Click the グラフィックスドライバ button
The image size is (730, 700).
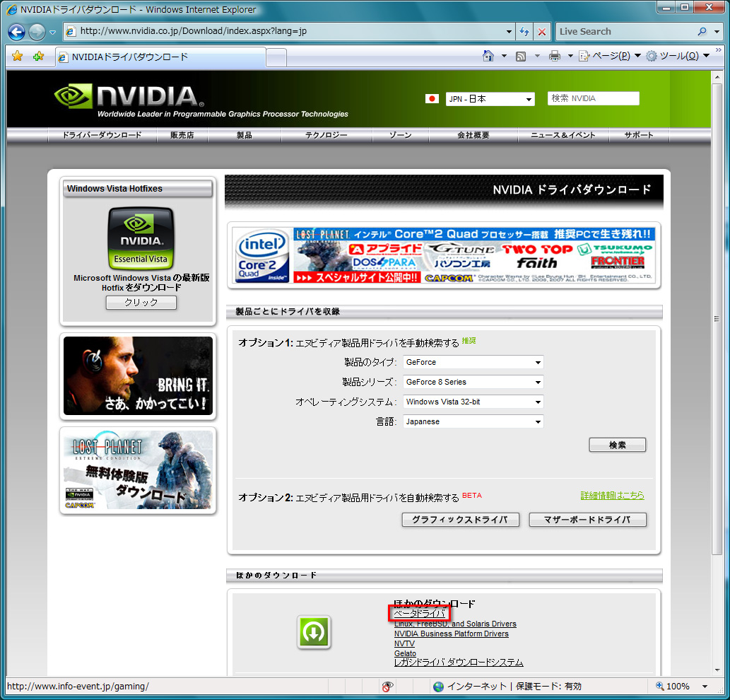[460, 519]
